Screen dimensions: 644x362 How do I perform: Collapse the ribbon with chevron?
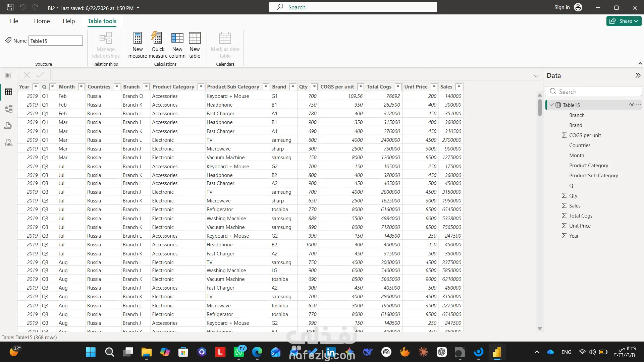click(x=640, y=63)
